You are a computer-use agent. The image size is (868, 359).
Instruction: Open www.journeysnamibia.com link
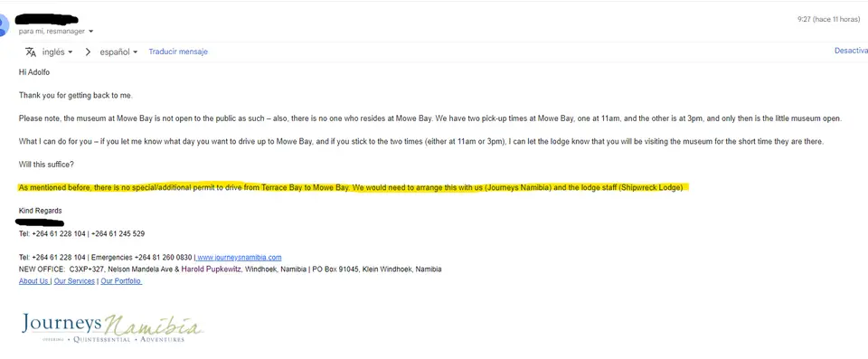point(239,258)
